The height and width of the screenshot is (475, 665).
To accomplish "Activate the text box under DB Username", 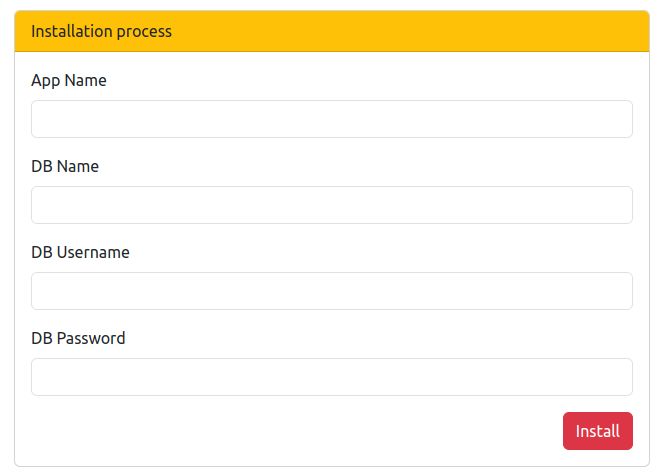I will (x=332, y=291).
